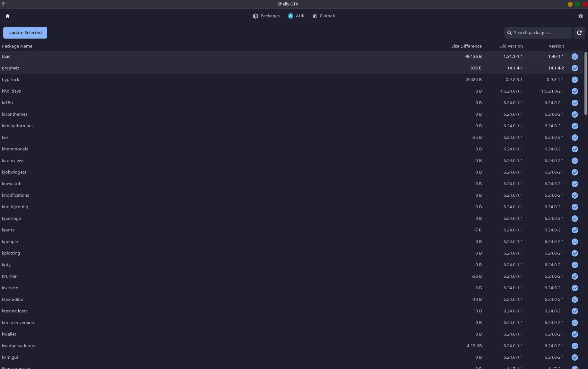Uncheck the faac package
The width and height of the screenshot is (588, 369).
click(575, 57)
